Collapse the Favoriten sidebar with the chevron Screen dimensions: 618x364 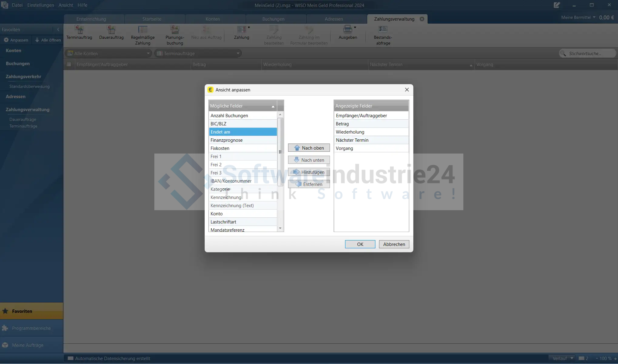tap(58, 30)
